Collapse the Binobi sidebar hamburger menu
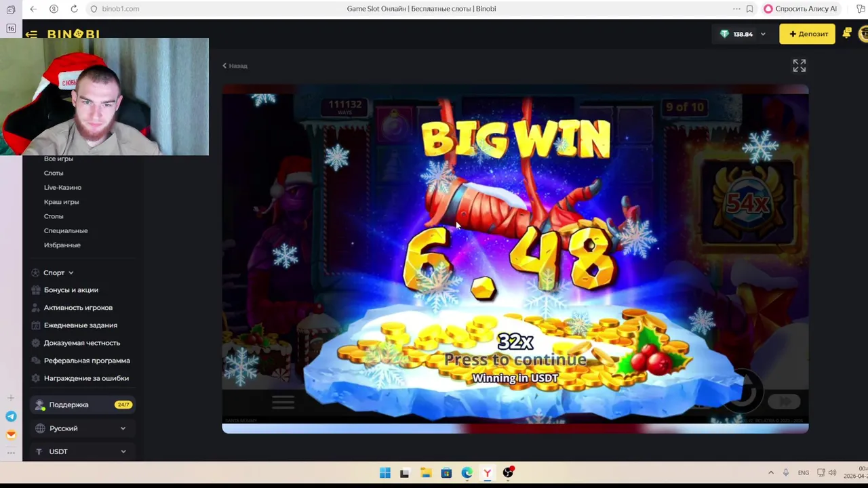This screenshot has width=868, height=488. coord(31,34)
